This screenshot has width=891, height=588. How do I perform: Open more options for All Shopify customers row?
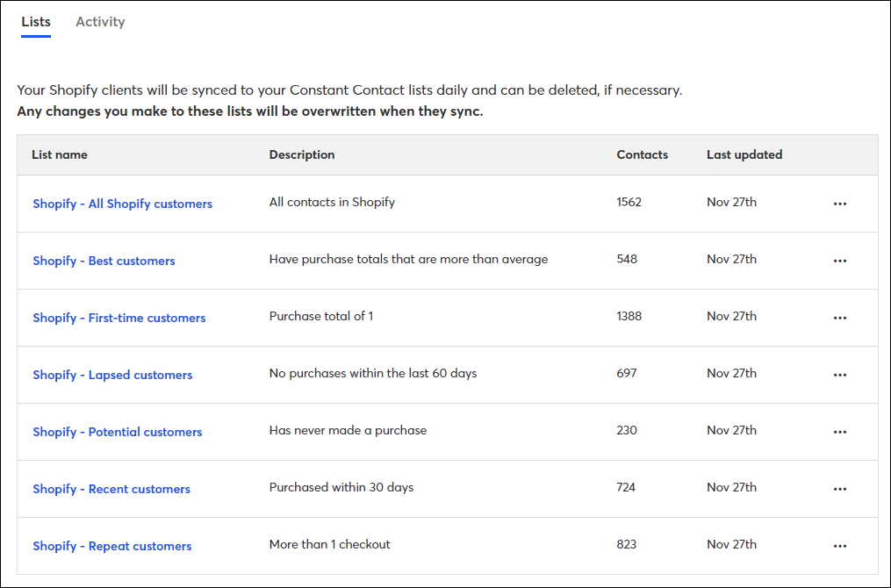tap(840, 204)
